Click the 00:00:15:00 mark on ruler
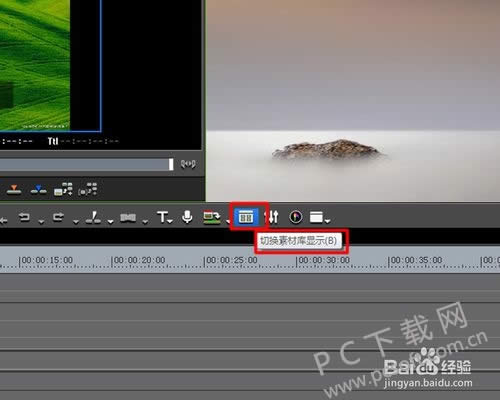This screenshot has width=500, height=400. click(x=47, y=260)
